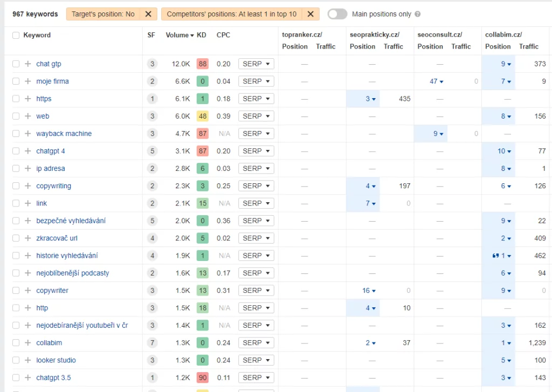Check the 'moje firma' keyword row
This screenshot has width=552, height=392.
(16, 81)
